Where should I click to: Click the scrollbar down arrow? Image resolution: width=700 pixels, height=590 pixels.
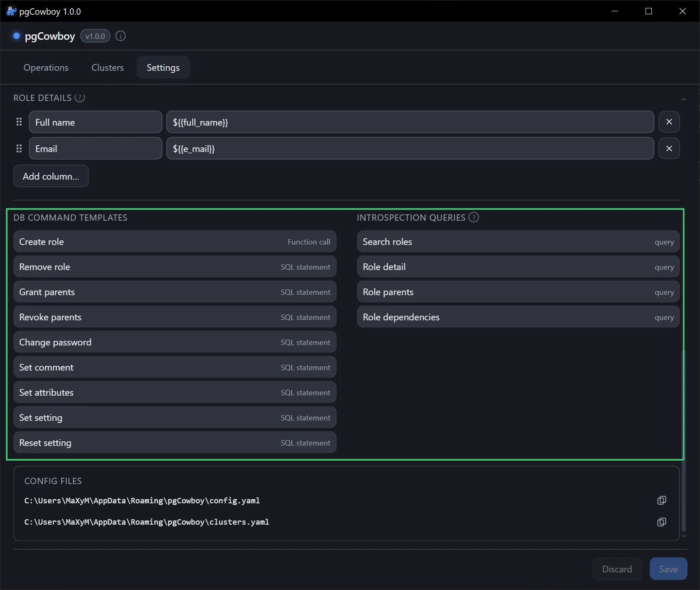click(x=684, y=536)
